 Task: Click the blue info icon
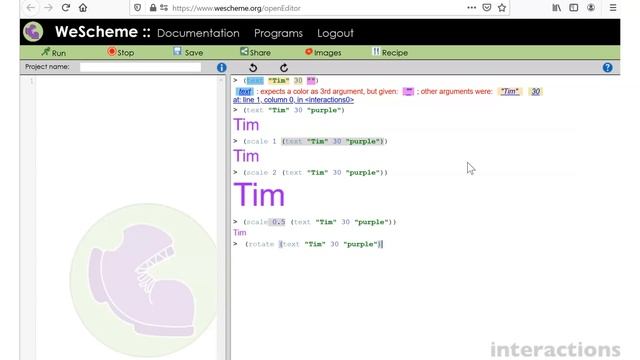tap(222, 67)
